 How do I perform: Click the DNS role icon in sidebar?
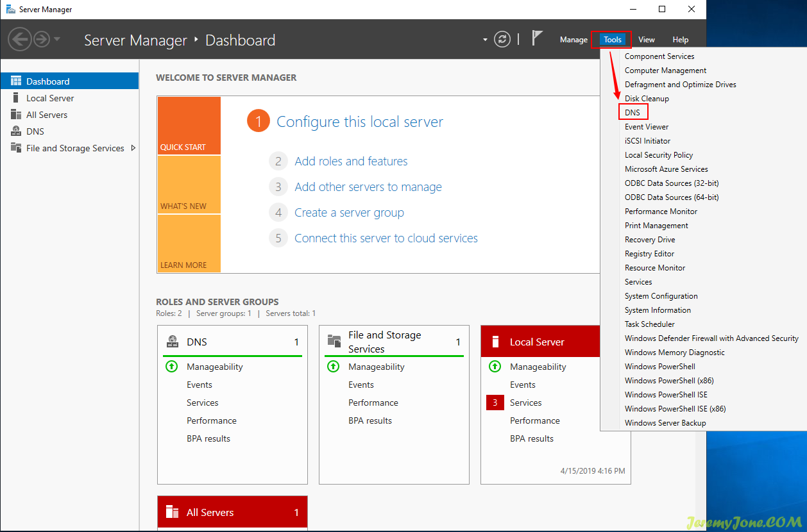[16, 131]
